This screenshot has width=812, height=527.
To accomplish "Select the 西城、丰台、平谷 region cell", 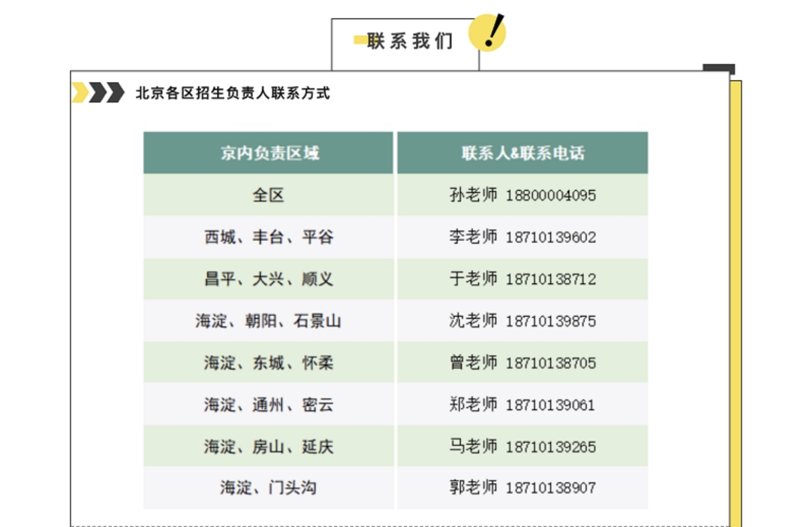I will click(x=269, y=237).
